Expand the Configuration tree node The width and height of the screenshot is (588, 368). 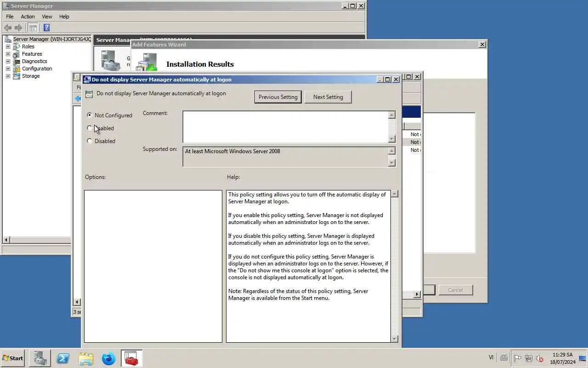point(8,69)
